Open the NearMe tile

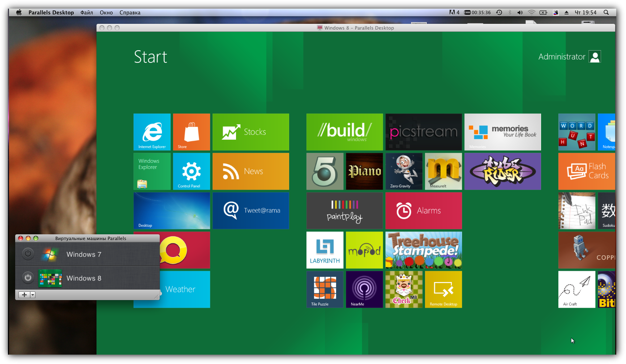(x=364, y=289)
